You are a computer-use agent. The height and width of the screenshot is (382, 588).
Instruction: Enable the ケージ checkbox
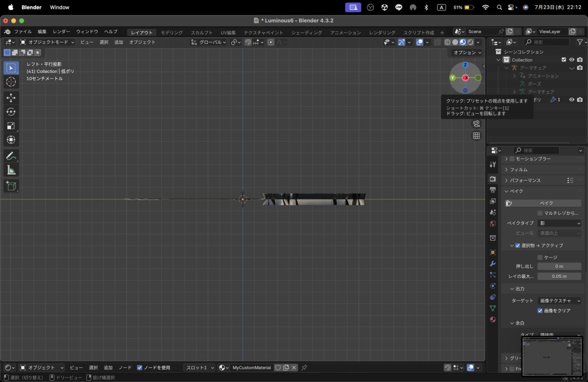coord(540,258)
